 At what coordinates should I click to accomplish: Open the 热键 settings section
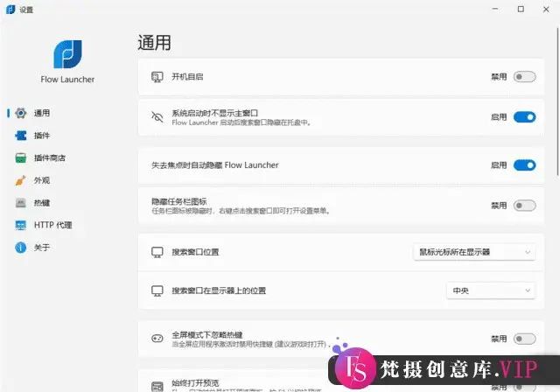pos(43,203)
